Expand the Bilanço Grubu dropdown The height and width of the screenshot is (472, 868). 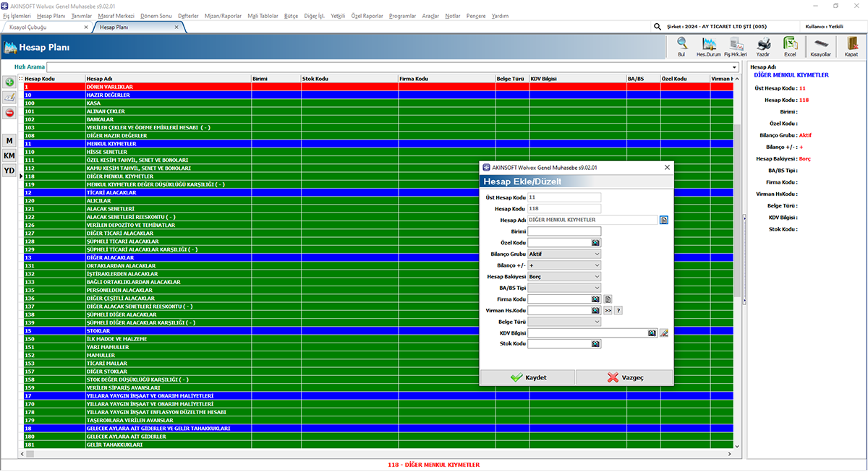point(596,254)
